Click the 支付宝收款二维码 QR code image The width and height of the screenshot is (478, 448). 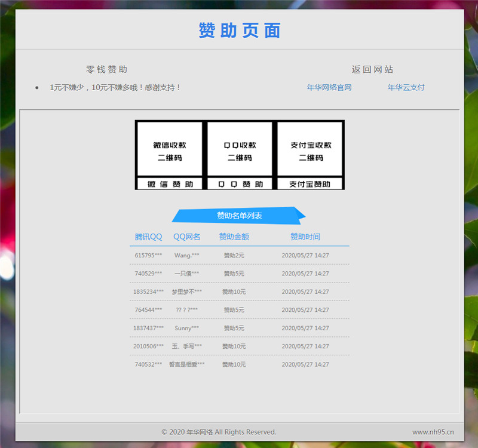pos(310,149)
